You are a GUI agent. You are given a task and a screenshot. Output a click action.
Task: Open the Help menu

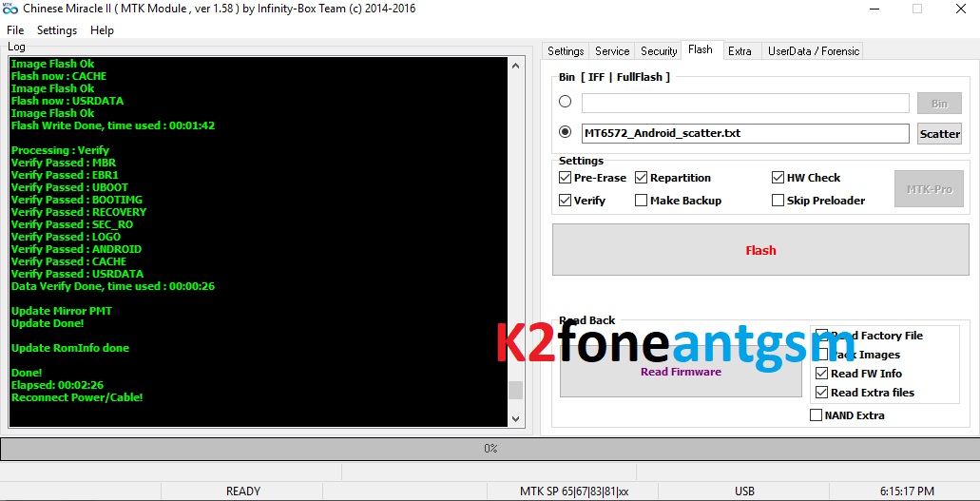click(102, 30)
